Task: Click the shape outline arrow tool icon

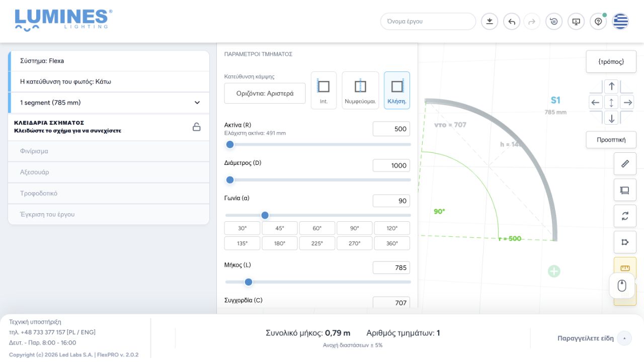Action: [625, 242]
